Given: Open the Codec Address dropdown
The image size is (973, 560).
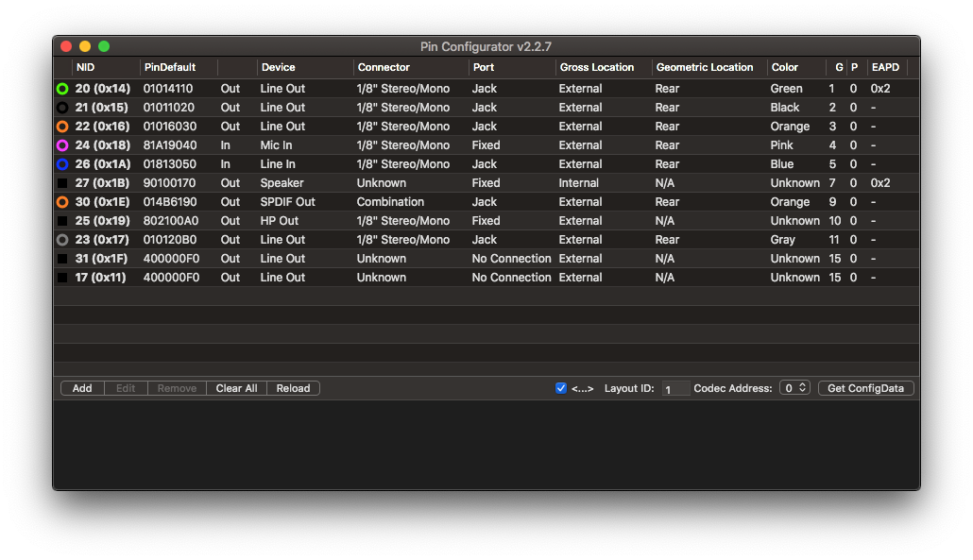Looking at the screenshot, I should pyautogui.click(x=794, y=388).
